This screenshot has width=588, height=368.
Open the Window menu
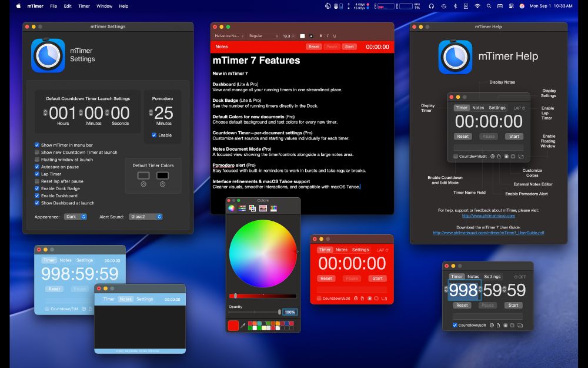(104, 6)
